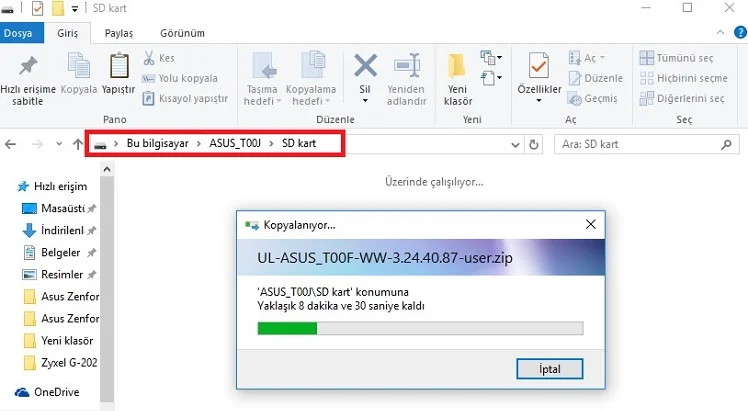
Task: Click the sidebar scrollbar track
Action: pyautogui.click(x=107, y=291)
